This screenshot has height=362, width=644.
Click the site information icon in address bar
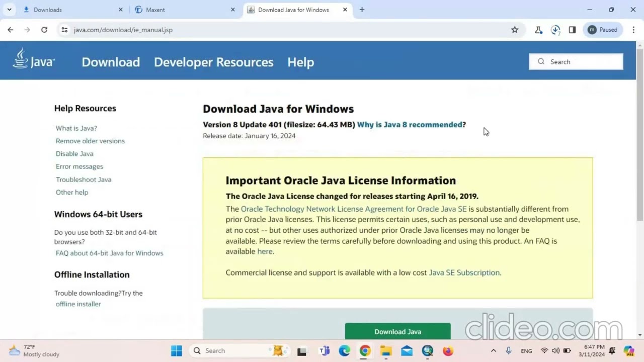[x=64, y=30]
